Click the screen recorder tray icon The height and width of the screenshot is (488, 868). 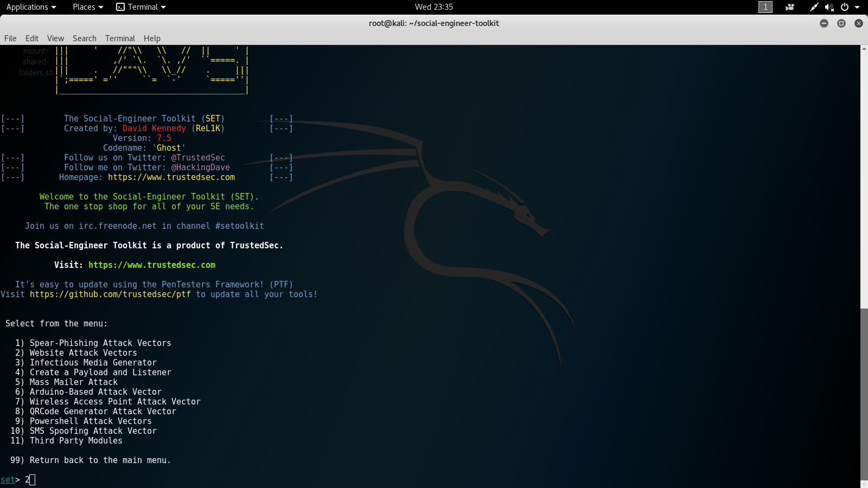790,7
